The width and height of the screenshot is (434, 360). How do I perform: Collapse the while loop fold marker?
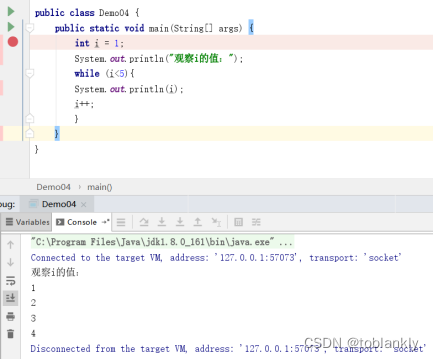[x=30, y=73]
